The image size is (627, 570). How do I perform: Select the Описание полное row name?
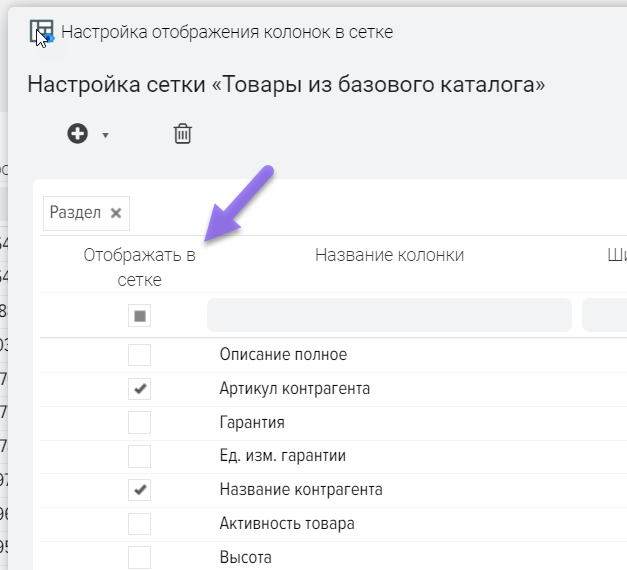tap(283, 355)
